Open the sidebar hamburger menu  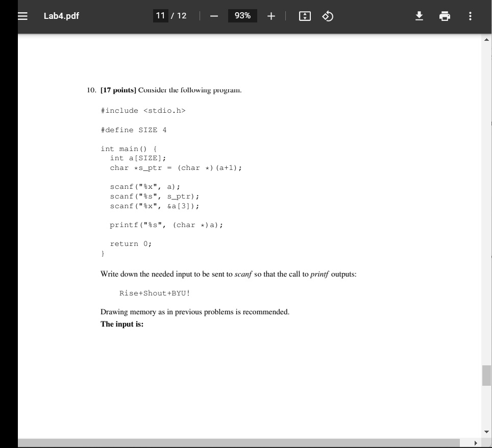click(22, 16)
